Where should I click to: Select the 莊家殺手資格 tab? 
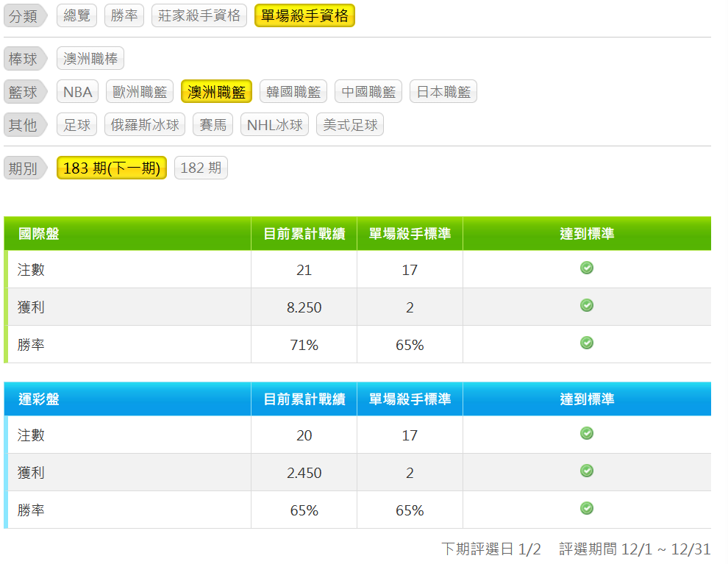199,15
